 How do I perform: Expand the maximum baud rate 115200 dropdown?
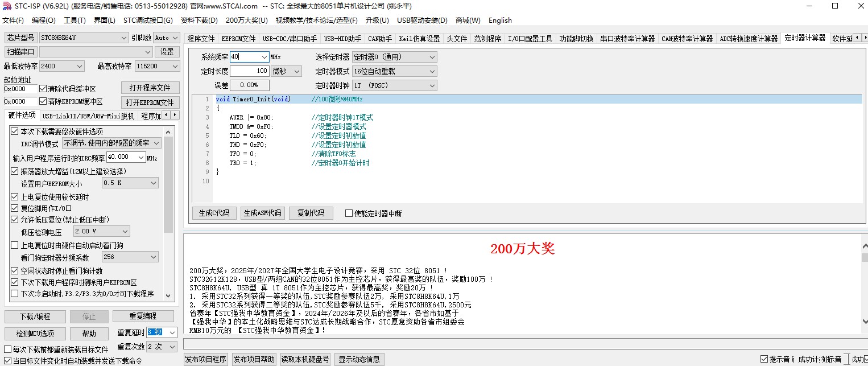coord(157,66)
